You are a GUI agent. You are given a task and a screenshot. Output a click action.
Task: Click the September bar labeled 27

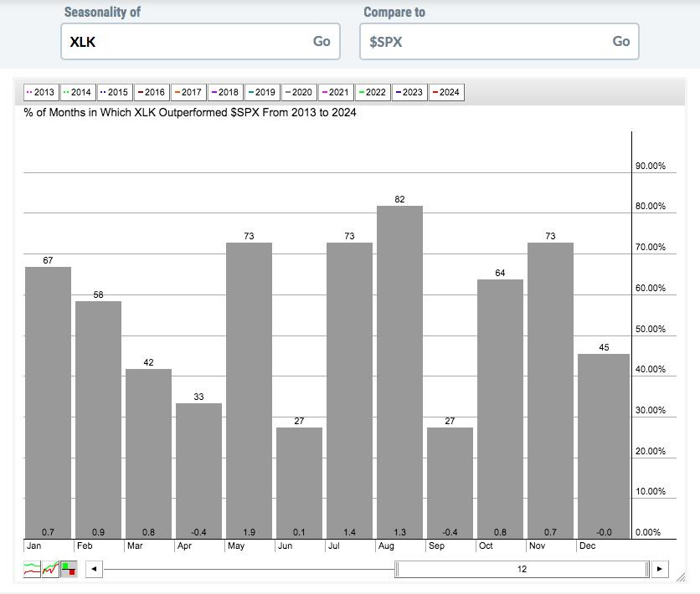(x=450, y=483)
